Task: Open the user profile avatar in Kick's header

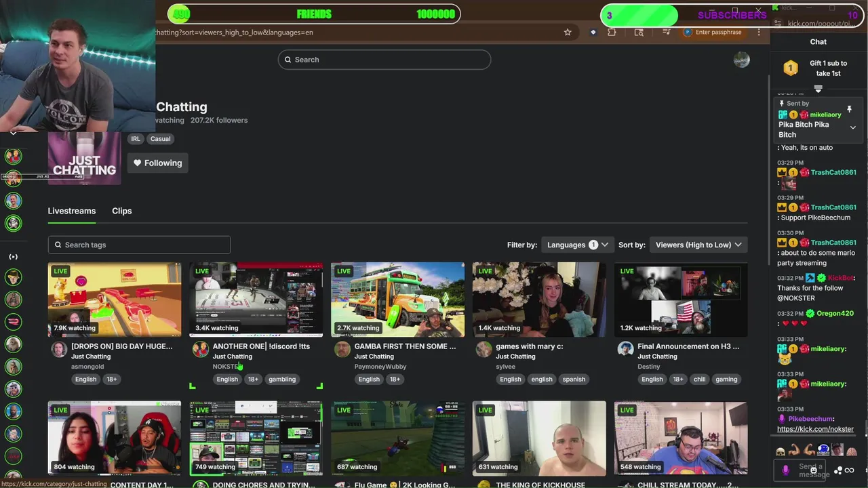Action: pos(741,60)
